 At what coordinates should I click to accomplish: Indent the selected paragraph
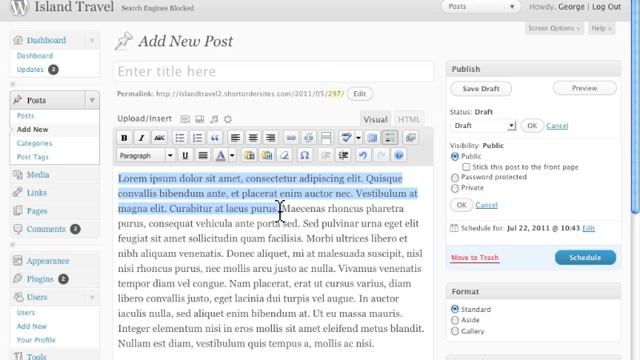coord(343,156)
